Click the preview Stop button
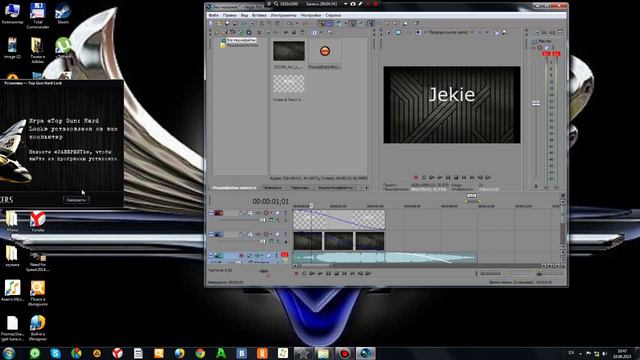640x360 pixels. click(456, 178)
